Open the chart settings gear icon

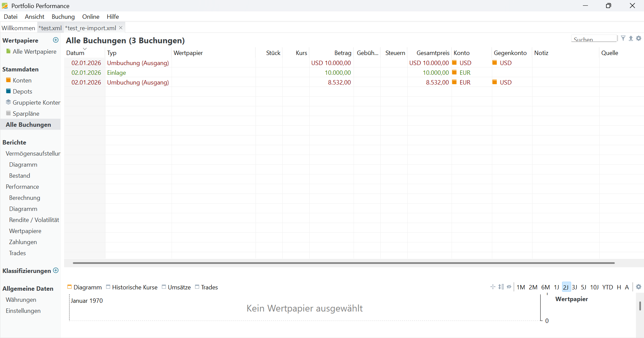[639, 287]
